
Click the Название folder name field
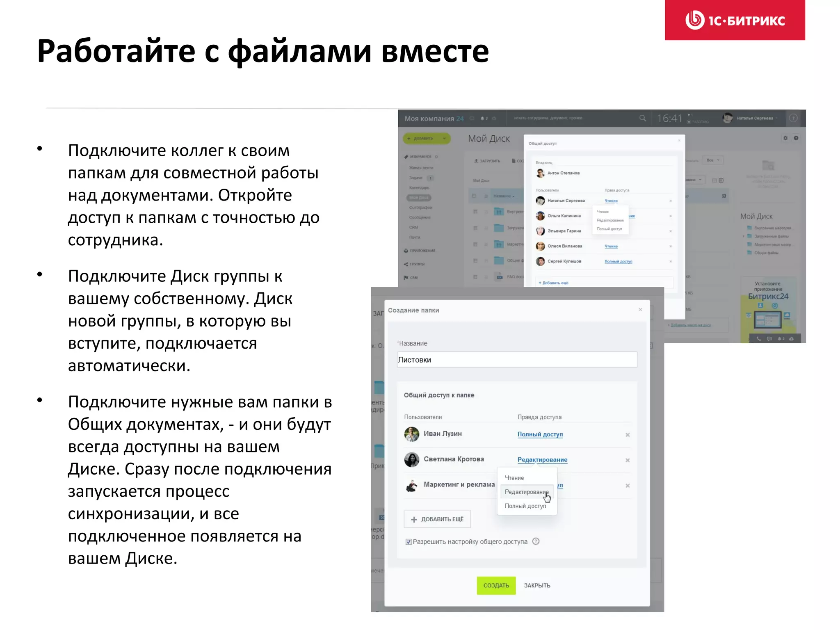point(517,360)
